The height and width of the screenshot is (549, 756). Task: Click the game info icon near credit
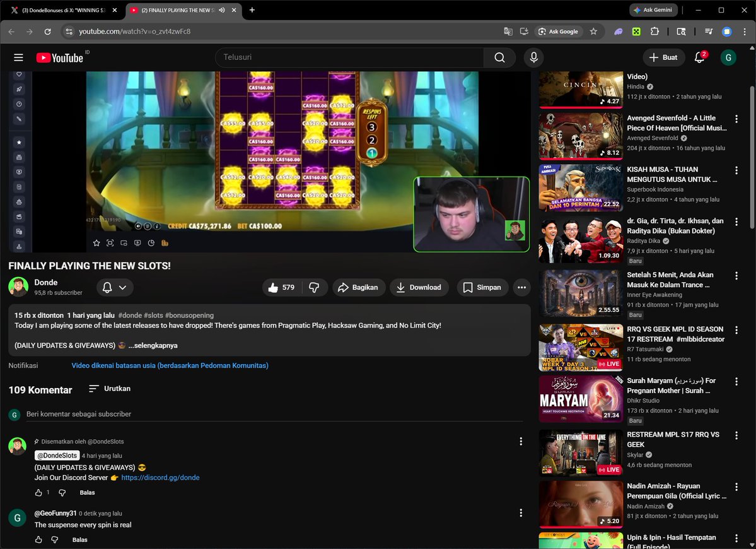[x=157, y=227]
